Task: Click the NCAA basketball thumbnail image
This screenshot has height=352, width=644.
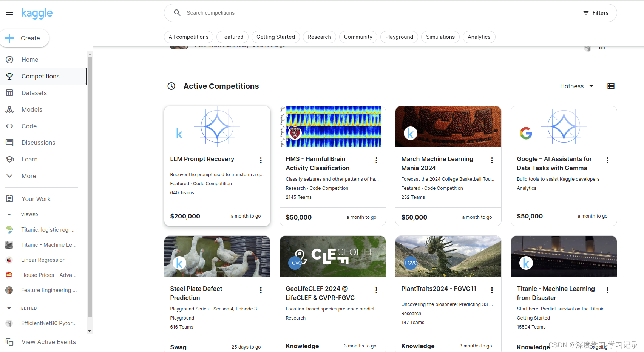Action: (x=448, y=126)
